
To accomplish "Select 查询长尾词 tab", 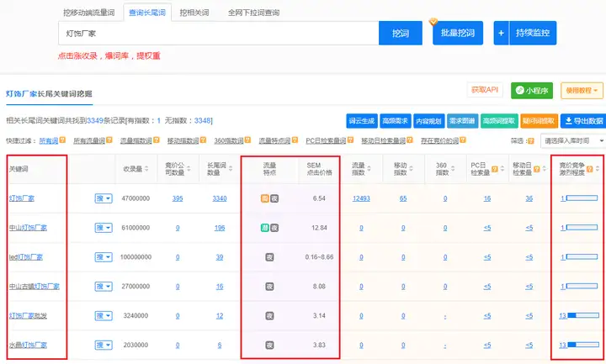I will pyautogui.click(x=147, y=13).
